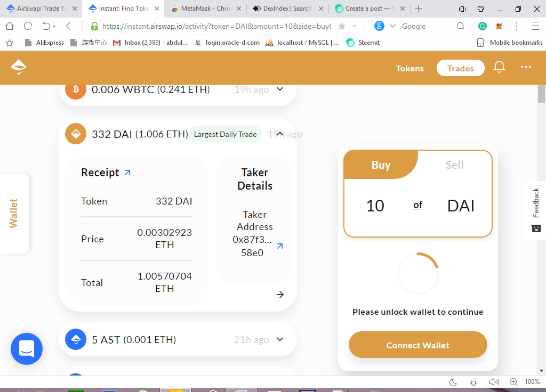Open the browser hamburger menu
This screenshot has height=392, width=546.
click(x=535, y=26)
